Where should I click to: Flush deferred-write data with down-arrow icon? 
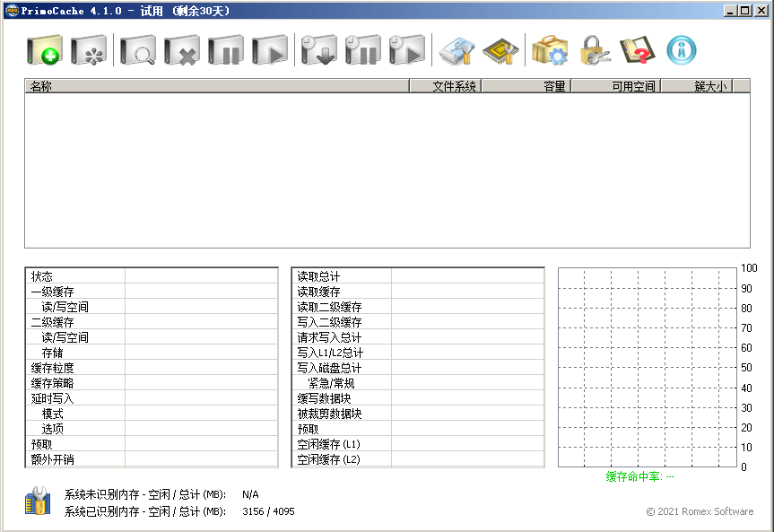(318, 50)
